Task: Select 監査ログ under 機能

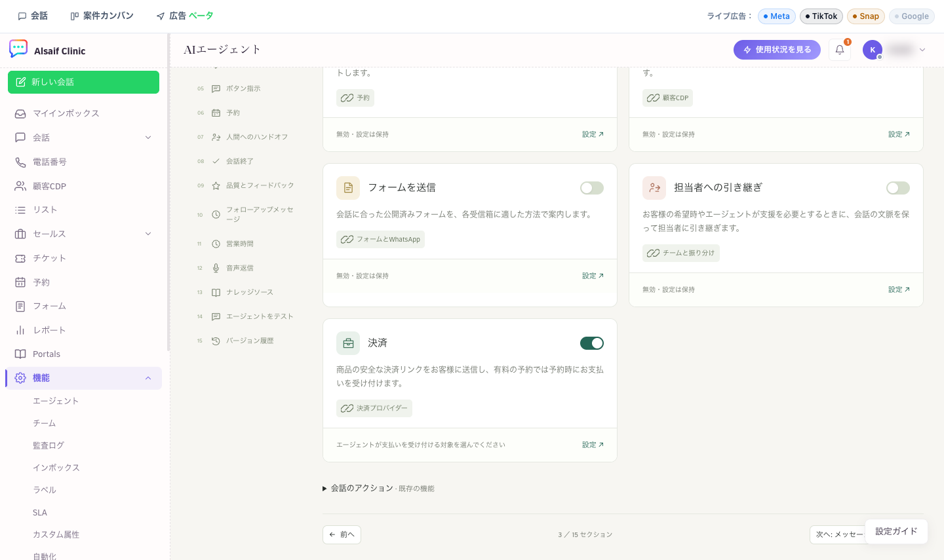Action: (x=49, y=445)
